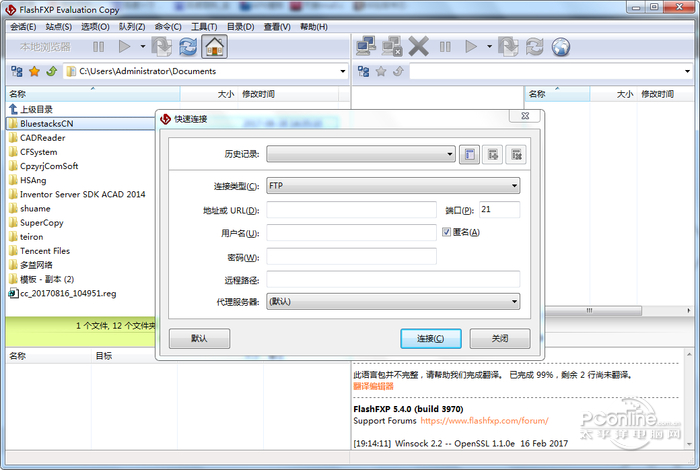Screen dimensions: 700x470
Task: Open the 目录(D) menu
Action: [x=240, y=27]
